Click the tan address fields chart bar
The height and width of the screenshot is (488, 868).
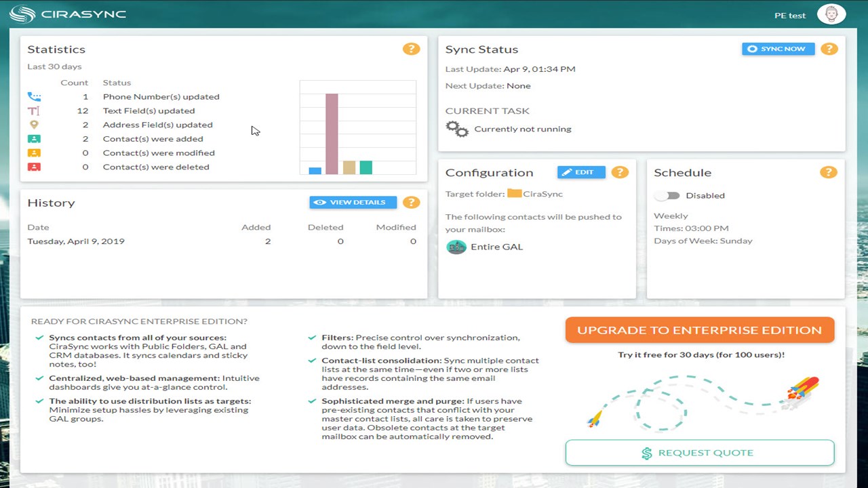pyautogui.click(x=349, y=167)
